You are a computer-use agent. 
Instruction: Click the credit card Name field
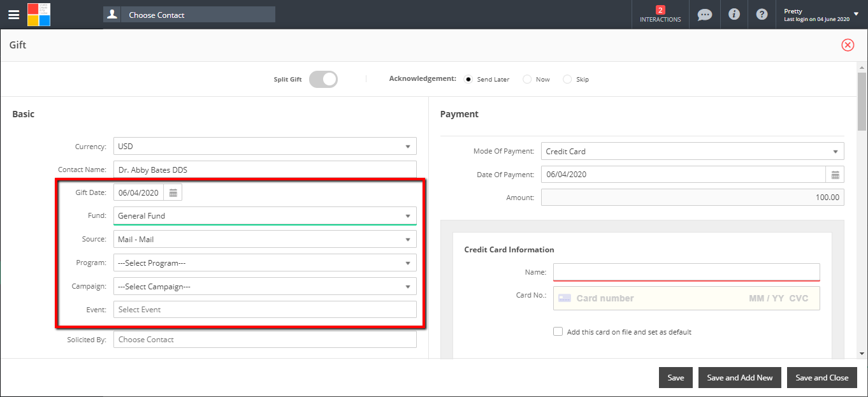click(x=686, y=272)
